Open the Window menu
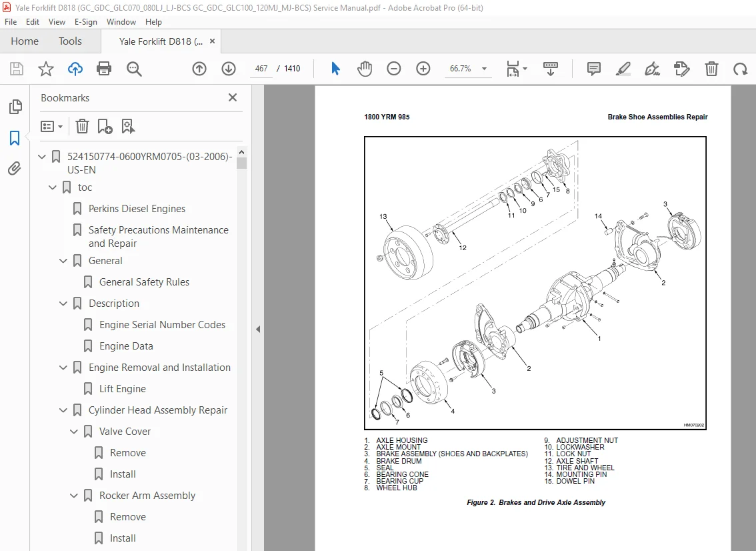Image resolution: width=756 pixels, height=551 pixels. [x=121, y=22]
